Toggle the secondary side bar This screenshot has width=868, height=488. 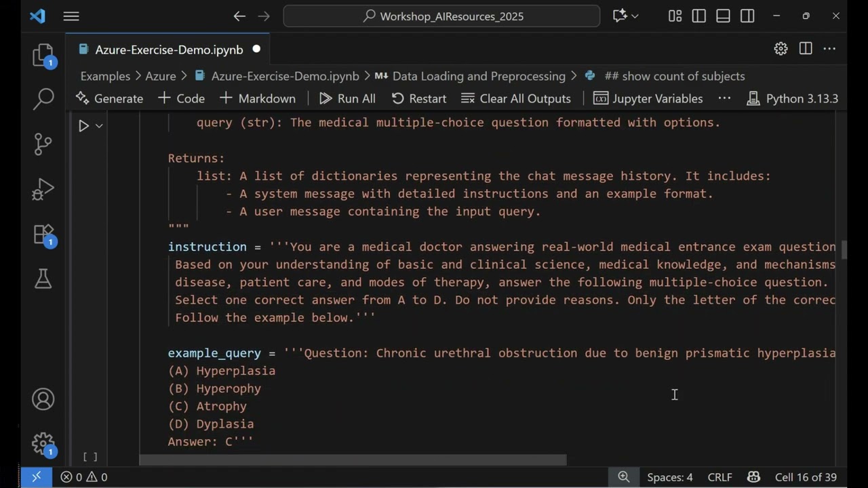pos(748,16)
